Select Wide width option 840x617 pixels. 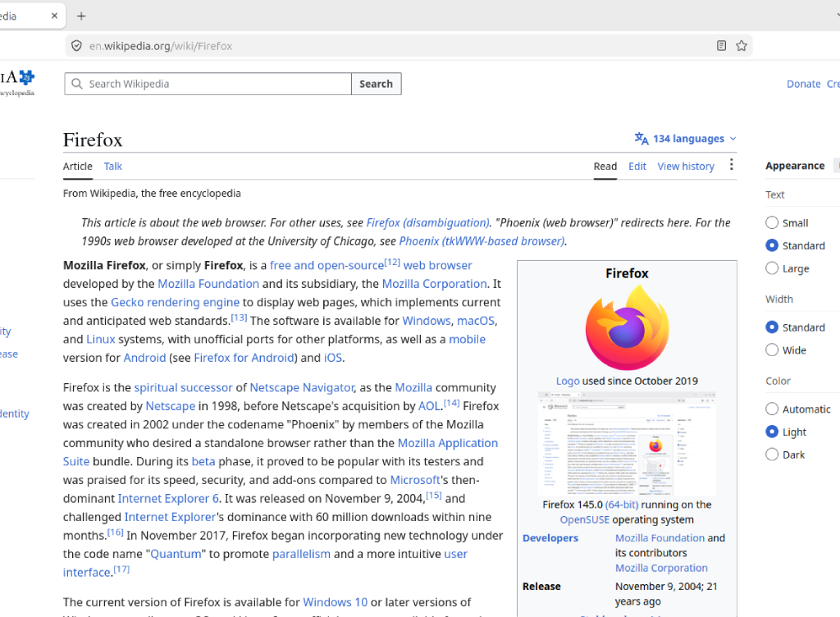tap(771, 350)
